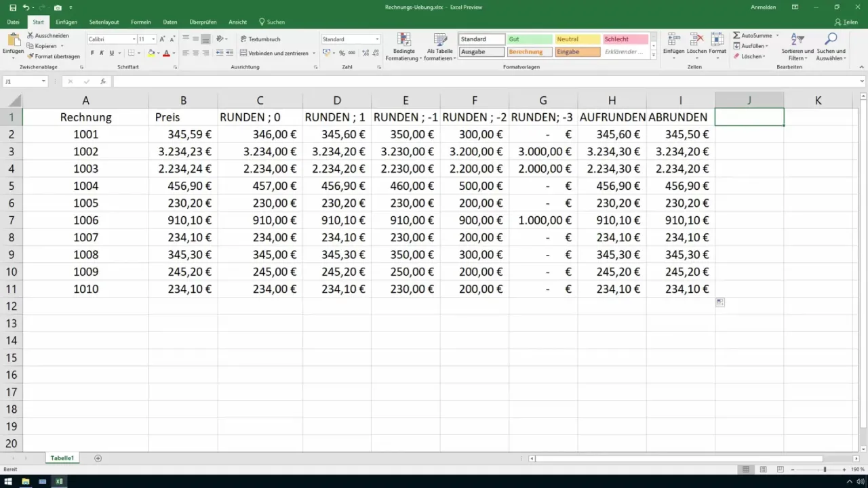Click the Anmelden sign-in link
This screenshot has height=488, width=868.
click(x=764, y=7)
